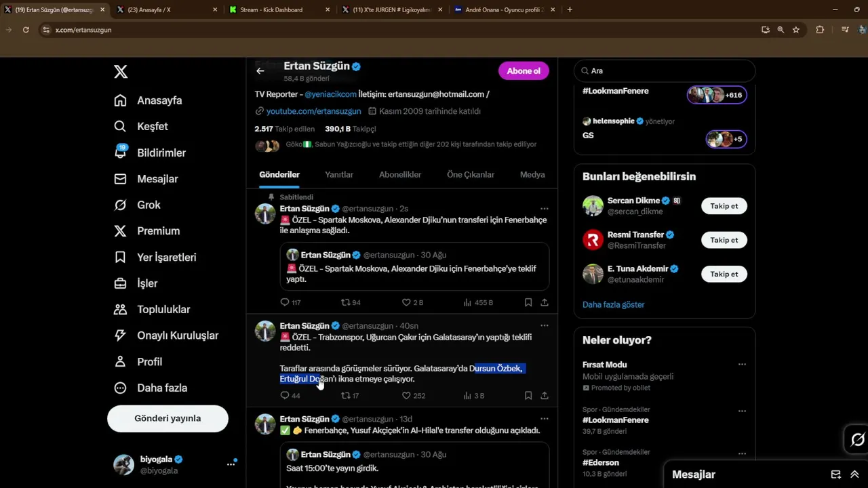Like the Trabzonspor post with 252 likes

(413, 395)
